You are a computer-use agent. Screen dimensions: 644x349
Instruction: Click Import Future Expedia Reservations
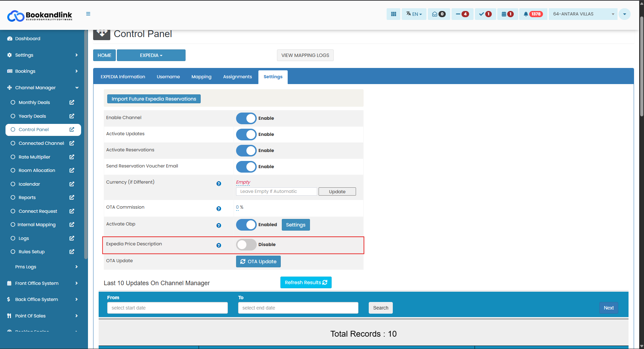[x=154, y=99]
